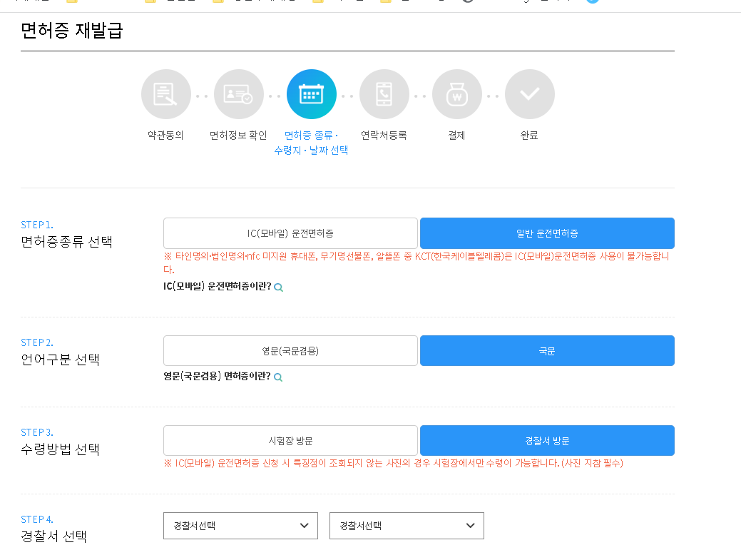This screenshot has width=741, height=560.
Task: Click the blue 경찰서 방문 button
Action: coord(547,440)
